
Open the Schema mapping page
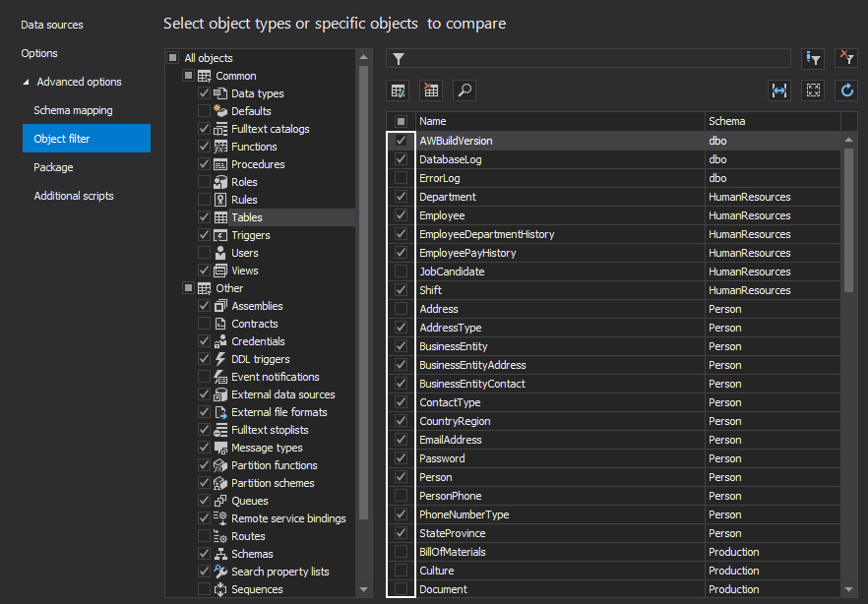coord(73,110)
